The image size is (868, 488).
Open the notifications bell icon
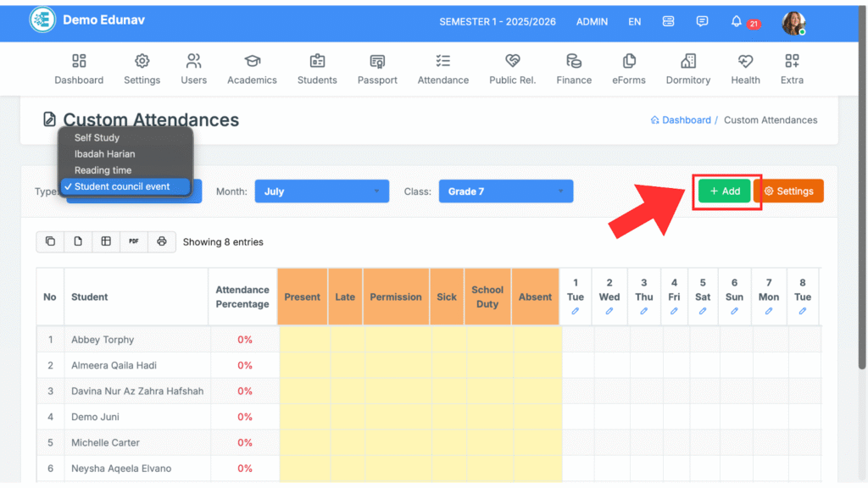(736, 22)
